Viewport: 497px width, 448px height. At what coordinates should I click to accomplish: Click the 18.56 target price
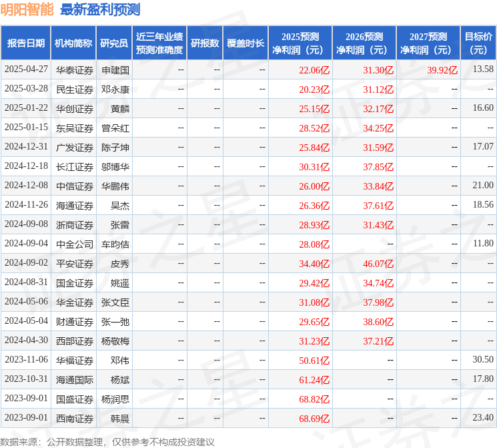tap(483, 204)
